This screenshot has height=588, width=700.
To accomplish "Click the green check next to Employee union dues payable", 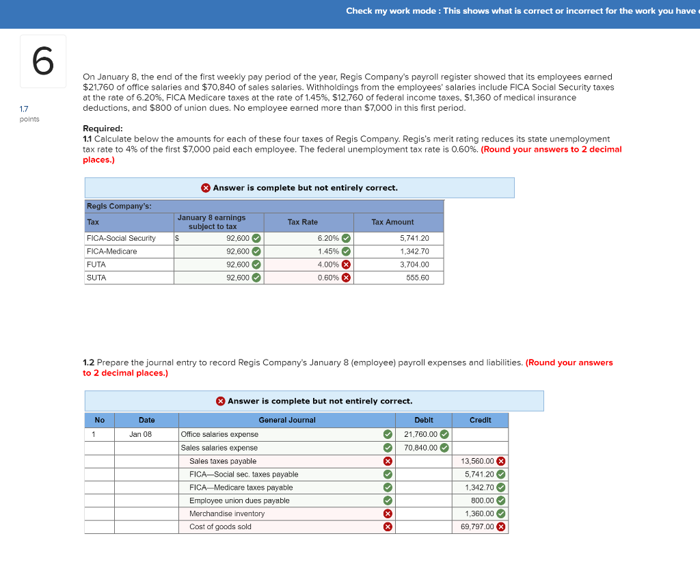I will 388,500.
